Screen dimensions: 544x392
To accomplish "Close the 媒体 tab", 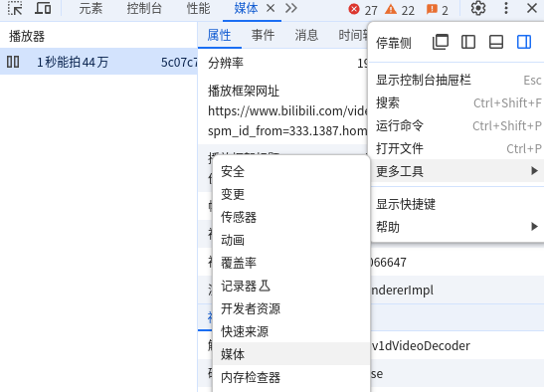I will click(x=271, y=8).
